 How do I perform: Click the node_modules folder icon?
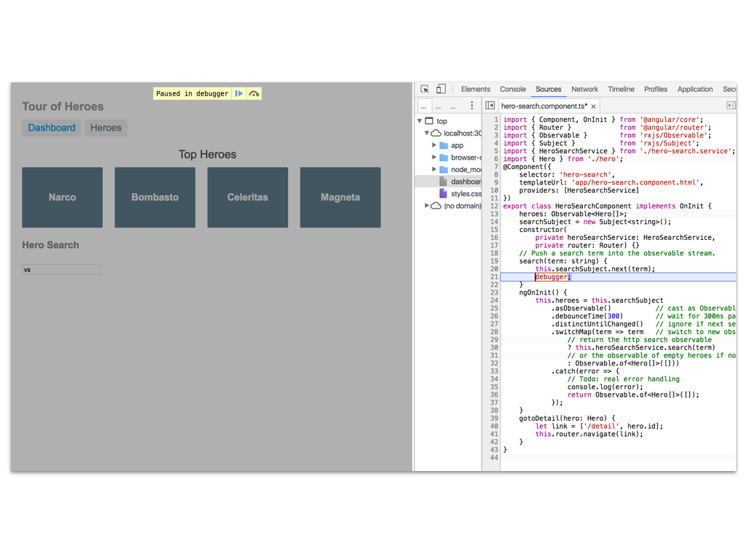[444, 169]
